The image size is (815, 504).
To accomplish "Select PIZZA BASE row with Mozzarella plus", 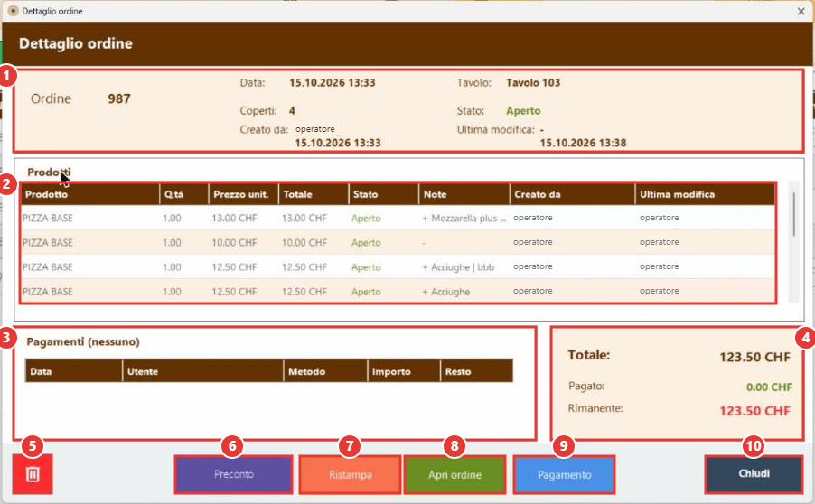I will 398,218.
